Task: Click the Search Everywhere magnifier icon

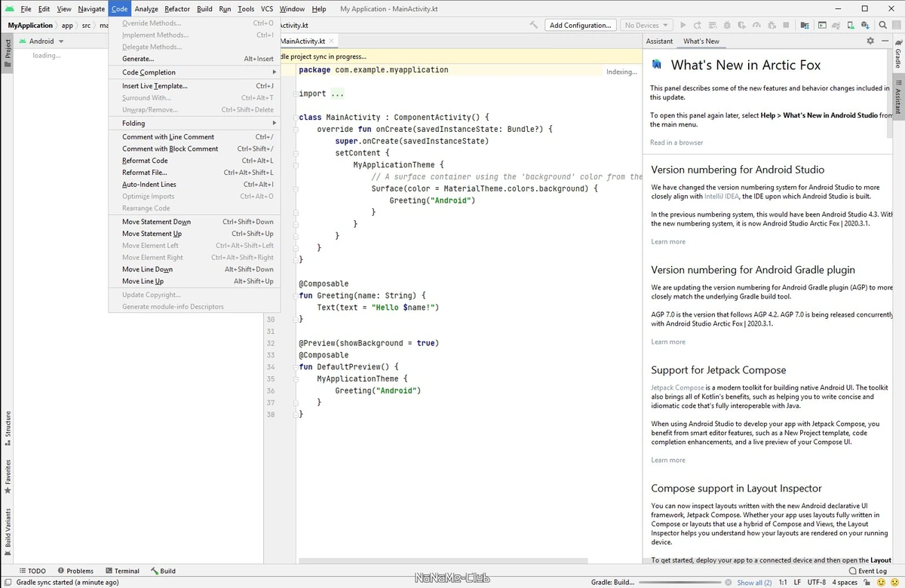Action: click(882, 25)
